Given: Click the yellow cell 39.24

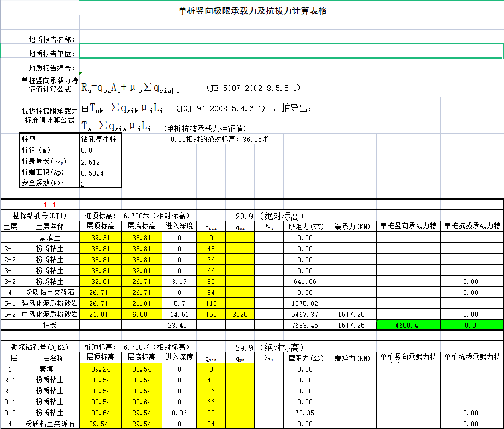Looking at the screenshot, I should 101,369.
